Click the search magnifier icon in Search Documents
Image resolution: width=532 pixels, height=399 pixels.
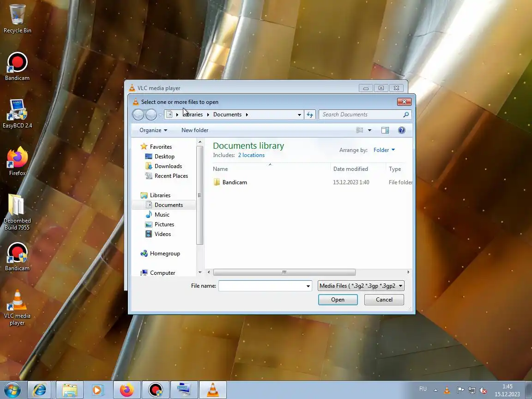406,115
